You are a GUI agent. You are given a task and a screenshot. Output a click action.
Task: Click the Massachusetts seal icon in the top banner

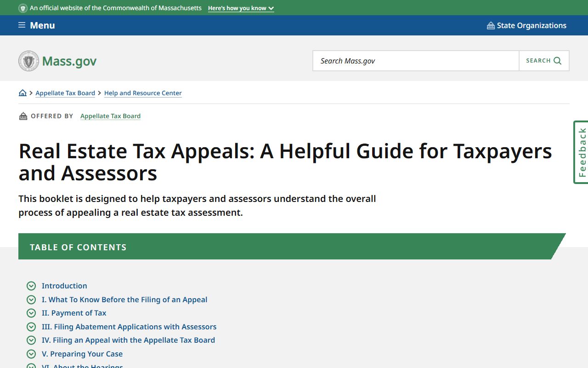(23, 8)
